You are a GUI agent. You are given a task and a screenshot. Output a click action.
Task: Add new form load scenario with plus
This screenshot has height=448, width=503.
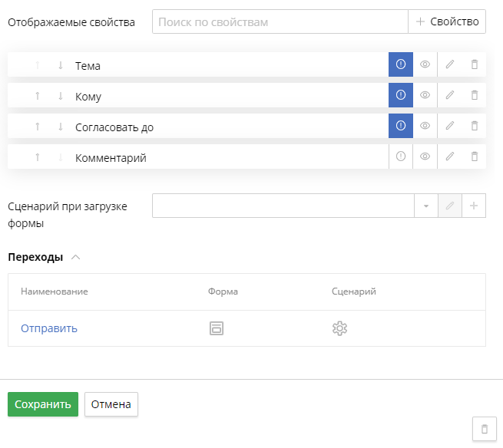click(474, 206)
